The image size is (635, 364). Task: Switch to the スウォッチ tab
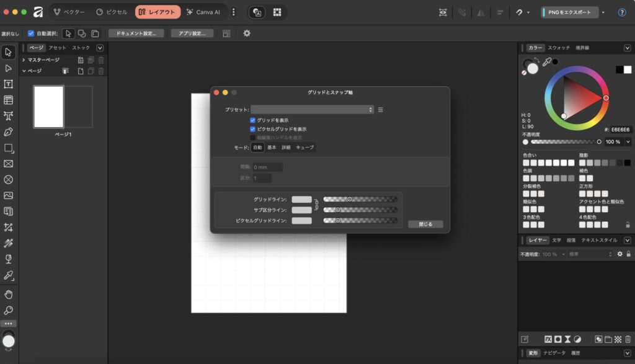pos(558,48)
